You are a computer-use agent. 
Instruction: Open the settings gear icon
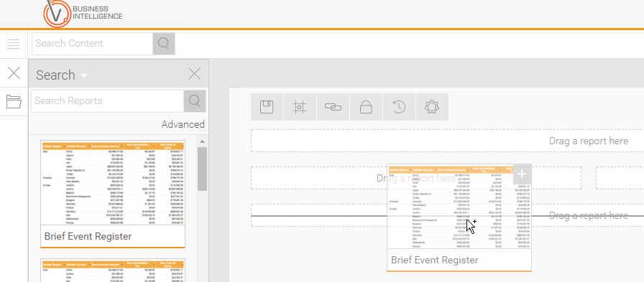[432, 107]
